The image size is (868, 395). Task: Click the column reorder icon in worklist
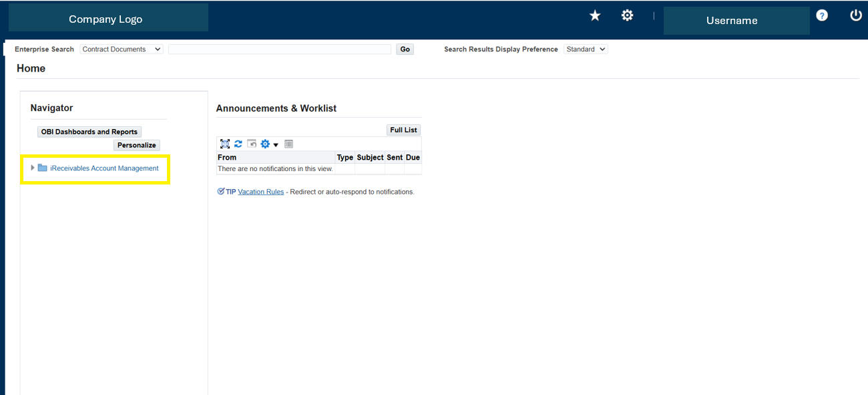(289, 144)
